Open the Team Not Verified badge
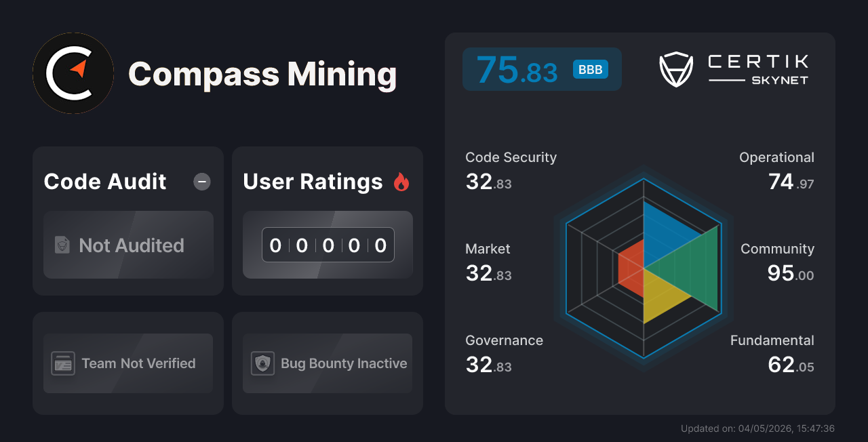 [x=128, y=363]
